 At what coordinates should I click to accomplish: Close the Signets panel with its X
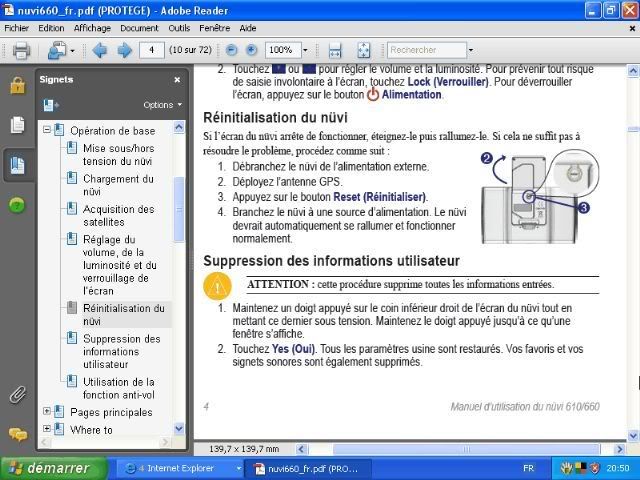coord(177,80)
